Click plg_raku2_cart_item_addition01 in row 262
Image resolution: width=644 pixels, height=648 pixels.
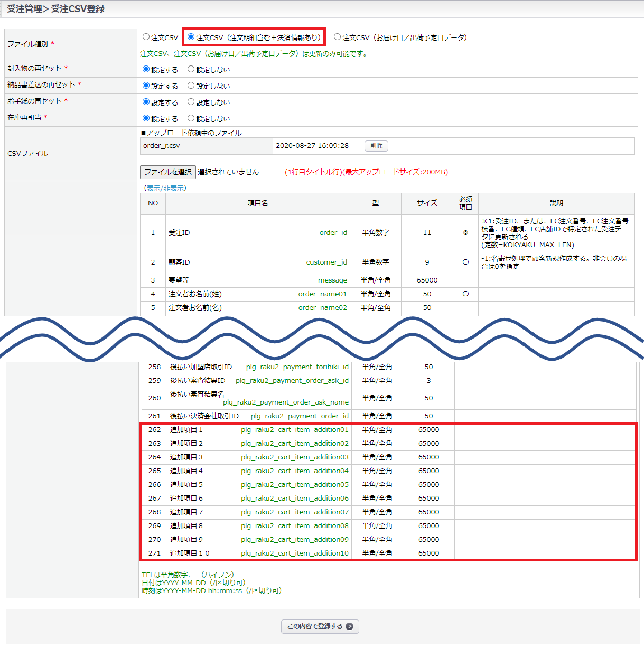295,430
